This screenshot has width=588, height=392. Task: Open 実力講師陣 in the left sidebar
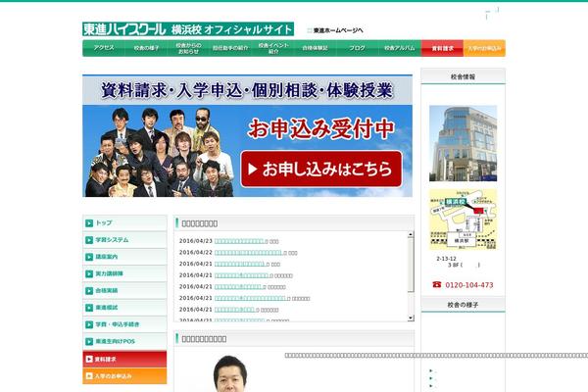click(124, 273)
